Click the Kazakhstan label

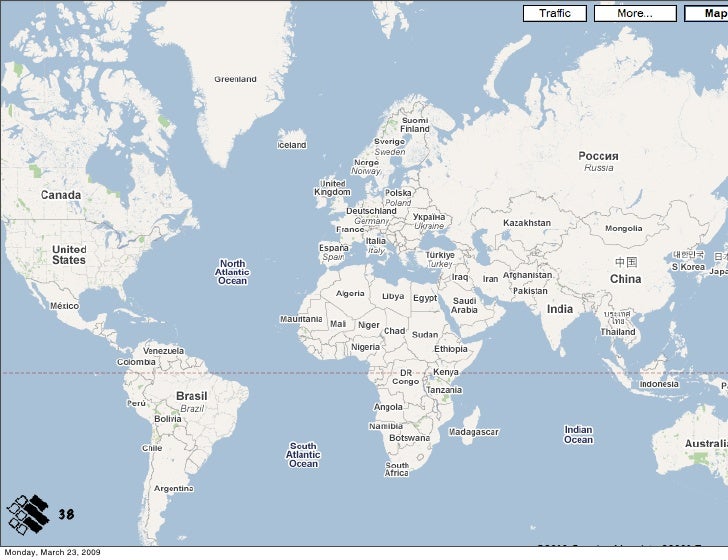pyautogui.click(x=527, y=223)
